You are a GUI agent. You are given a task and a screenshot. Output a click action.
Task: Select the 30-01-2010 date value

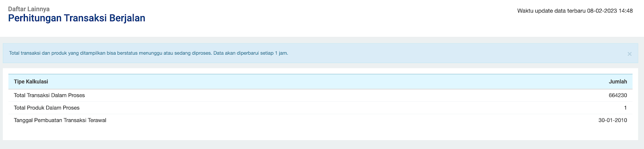point(613,120)
